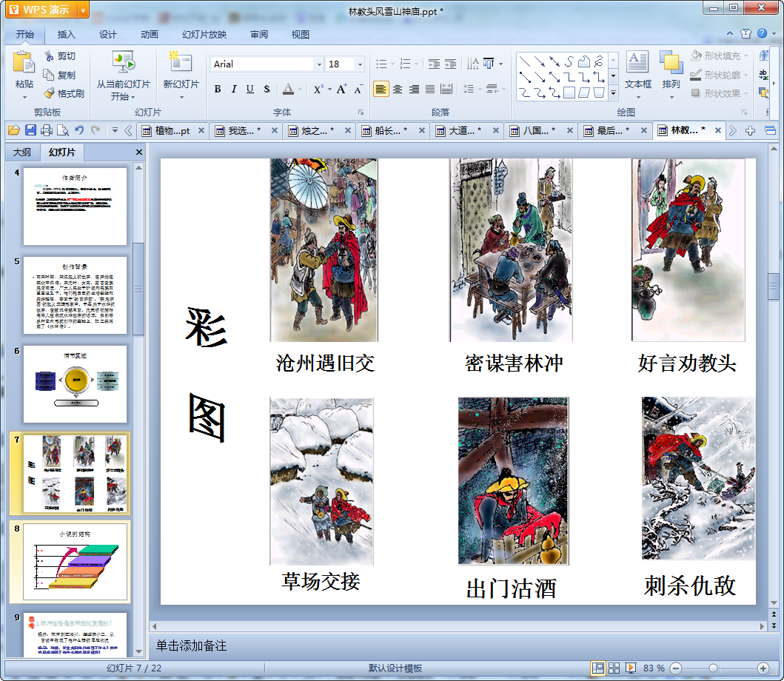Screen dimensions: 784x681
Task: Open the WPS 演示 application menu arrow
Action: point(83,10)
